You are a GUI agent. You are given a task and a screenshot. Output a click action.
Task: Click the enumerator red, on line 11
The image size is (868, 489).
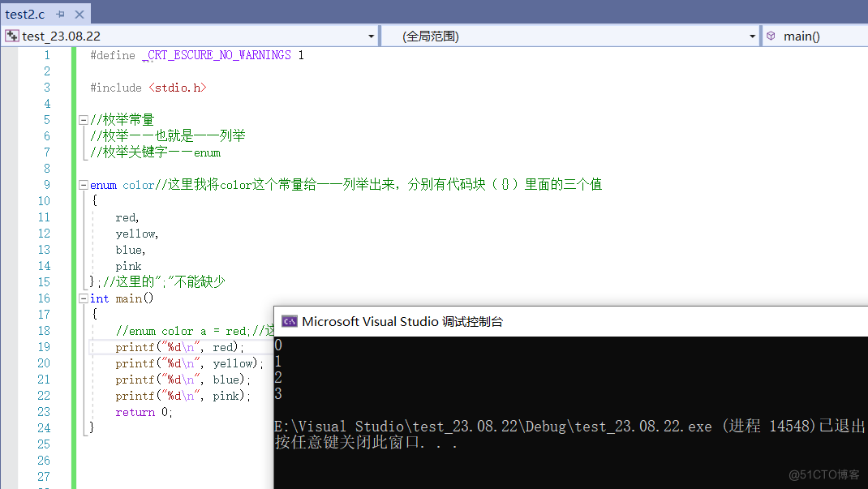[127, 218]
